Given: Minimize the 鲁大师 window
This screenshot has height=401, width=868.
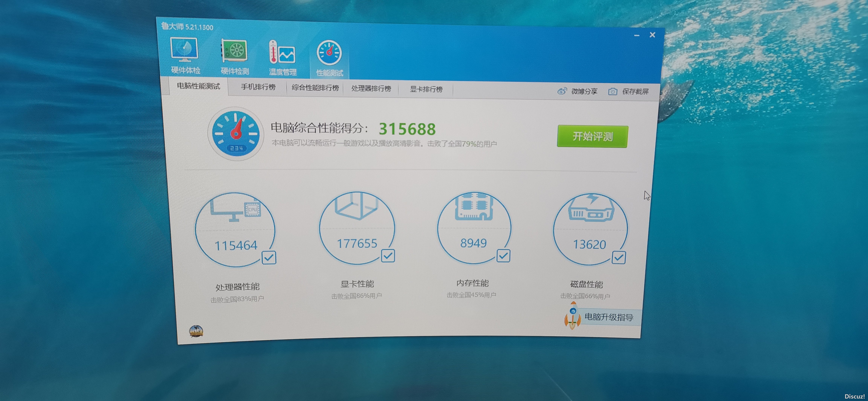Looking at the screenshot, I should [636, 35].
